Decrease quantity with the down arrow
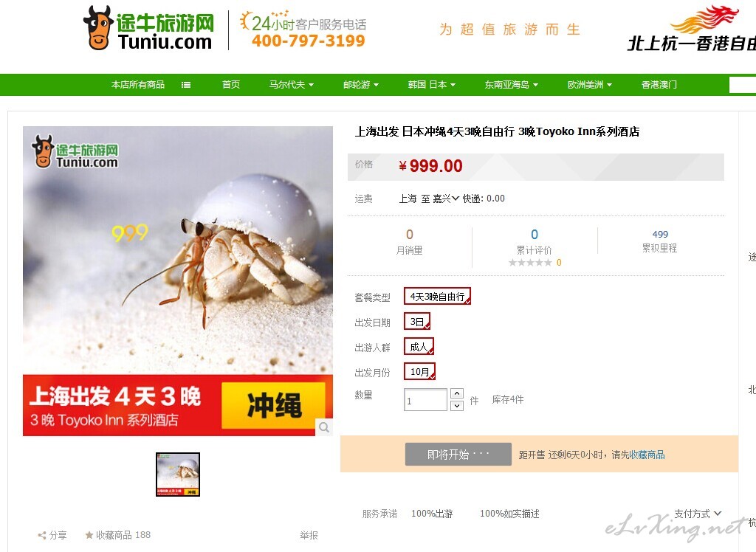The image size is (756, 552). pyautogui.click(x=457, y=405)
